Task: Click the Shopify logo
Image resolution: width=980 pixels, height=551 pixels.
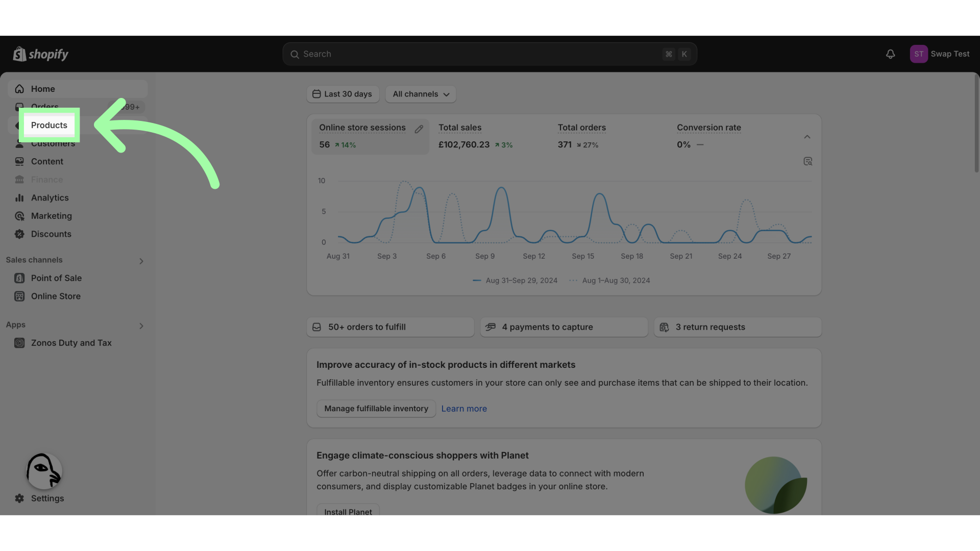Action: pos(41,54)
